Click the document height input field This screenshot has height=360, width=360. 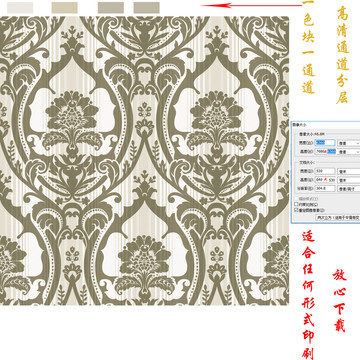[325, 180]
